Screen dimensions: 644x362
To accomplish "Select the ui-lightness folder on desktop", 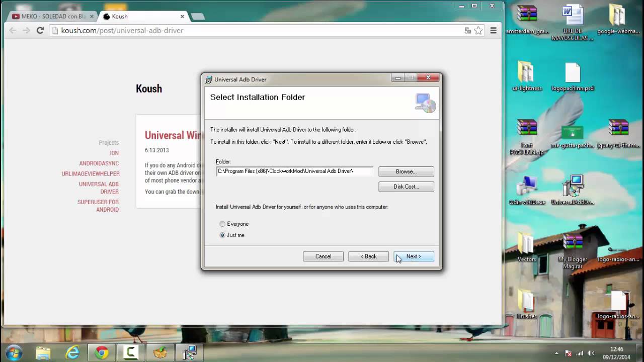I will coord(527,77).
